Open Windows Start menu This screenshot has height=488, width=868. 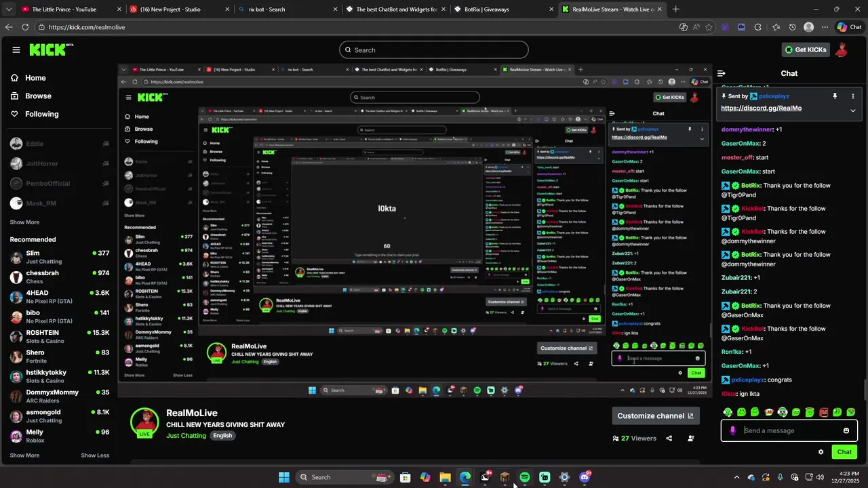coord(284,477)
